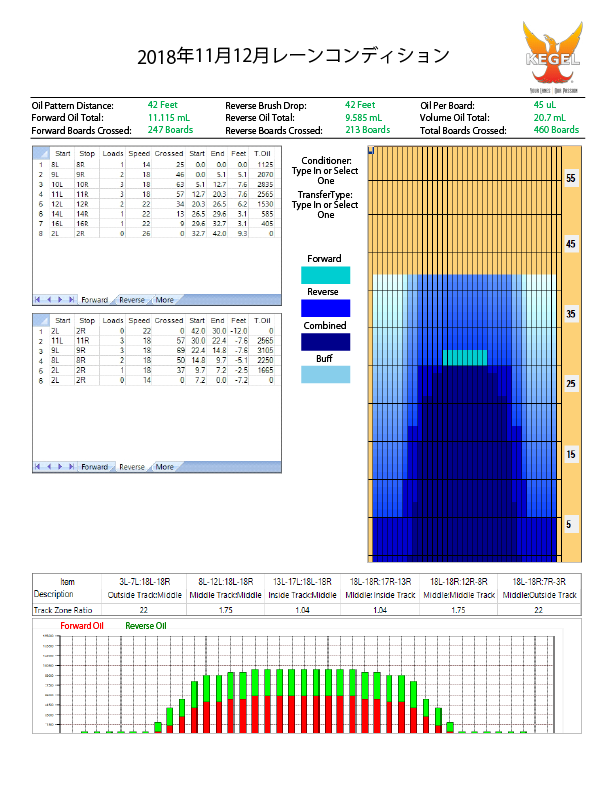
Task: Click TransferType 'Type In or Select One' field
Action: (325, 210)
